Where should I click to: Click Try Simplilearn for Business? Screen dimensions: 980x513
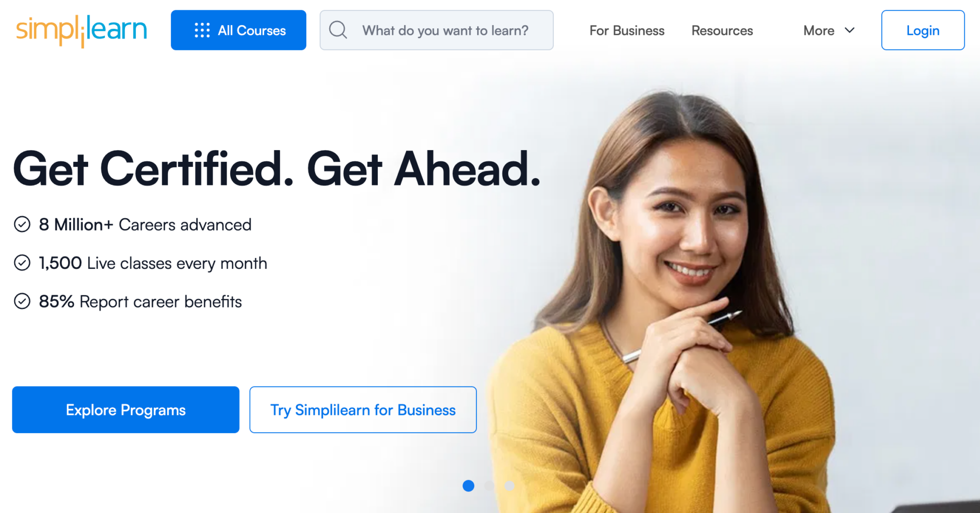pos(363,410)
